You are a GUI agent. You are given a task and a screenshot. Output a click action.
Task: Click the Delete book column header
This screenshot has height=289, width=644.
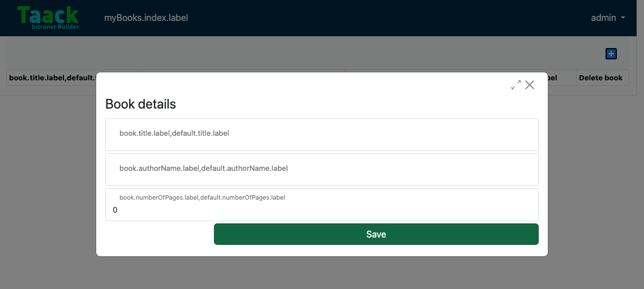600,77
